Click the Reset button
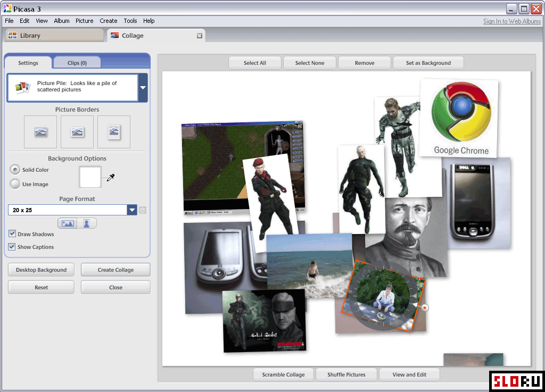The image size is (545, 392). [41, 287]
